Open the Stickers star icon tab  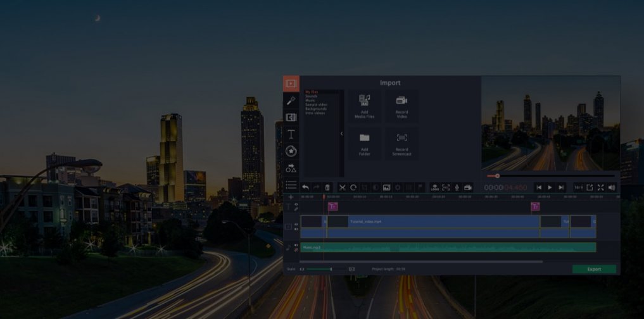click(x=291, y=151)
